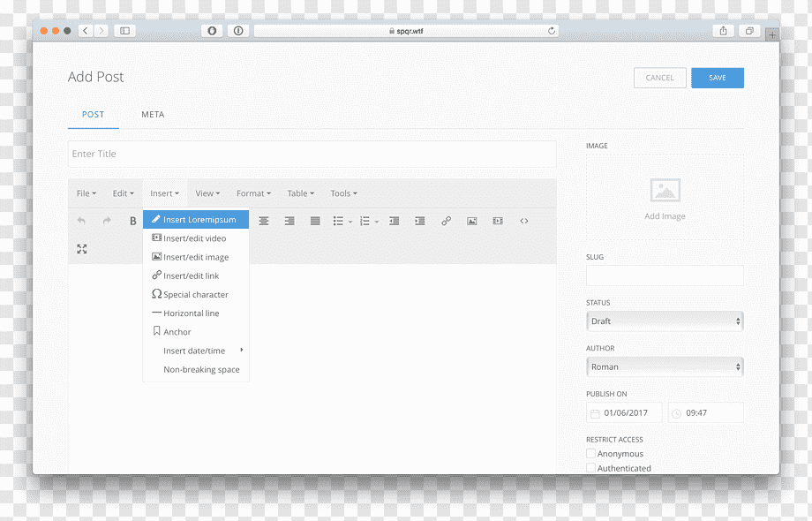Image resolution: width=812 pixels, height=521 pixels.
Task: Choose Insert/edit image from the menu
Action: tap(196, 257)
